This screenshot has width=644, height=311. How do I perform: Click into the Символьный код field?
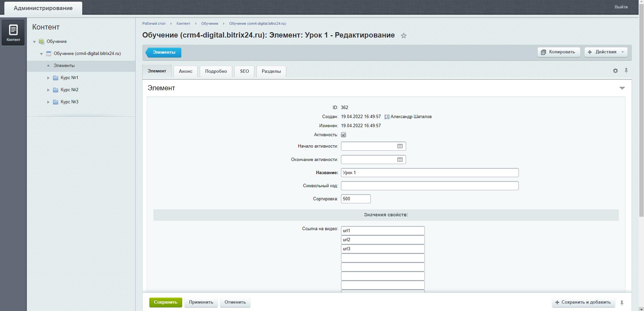[430, 186]
